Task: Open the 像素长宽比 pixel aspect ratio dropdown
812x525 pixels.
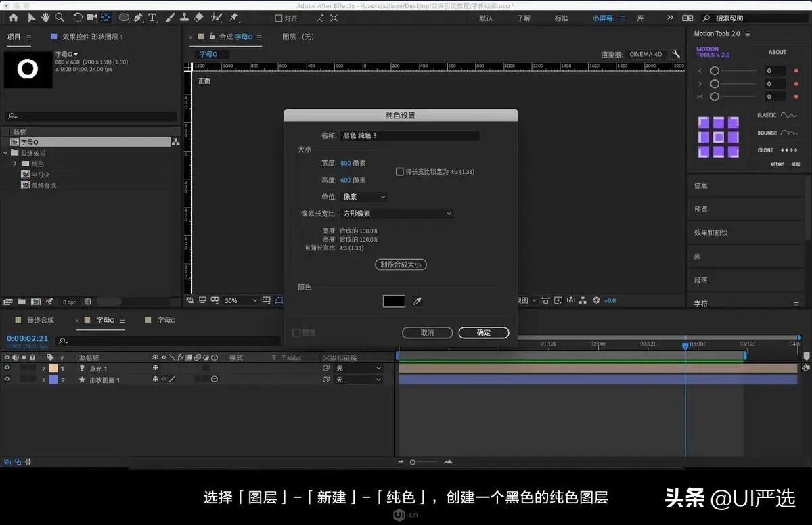Action: [x=396, y=213]
